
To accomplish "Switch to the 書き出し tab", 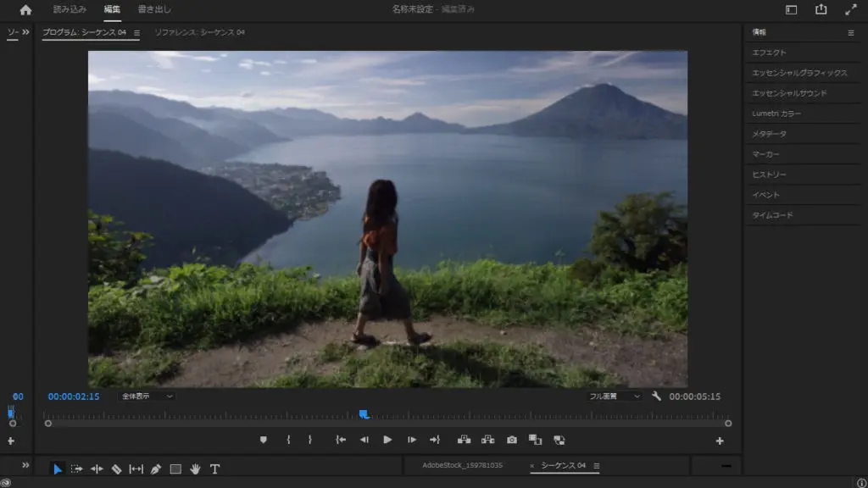I will pos(154,10).
